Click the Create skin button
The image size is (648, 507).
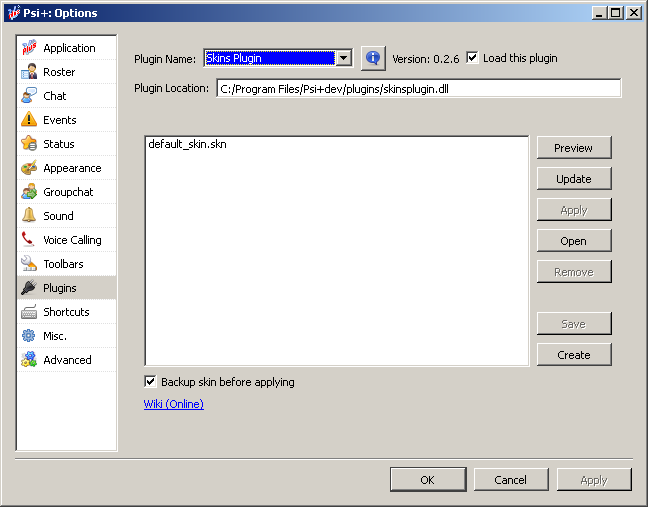(x=574, y=355)
